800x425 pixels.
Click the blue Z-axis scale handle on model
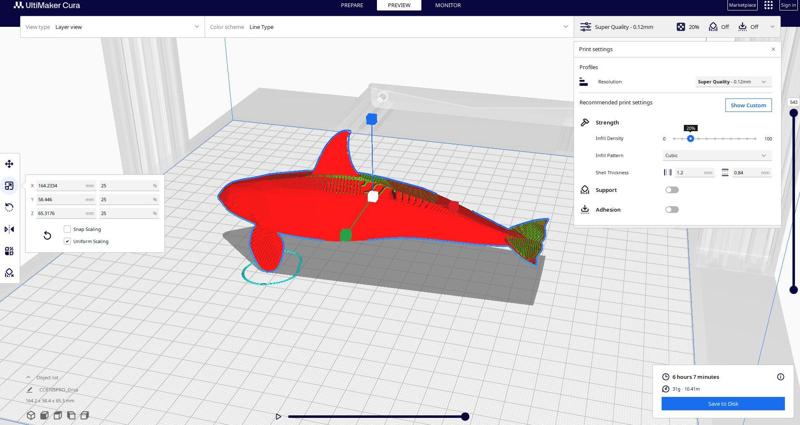pos(371,119)
